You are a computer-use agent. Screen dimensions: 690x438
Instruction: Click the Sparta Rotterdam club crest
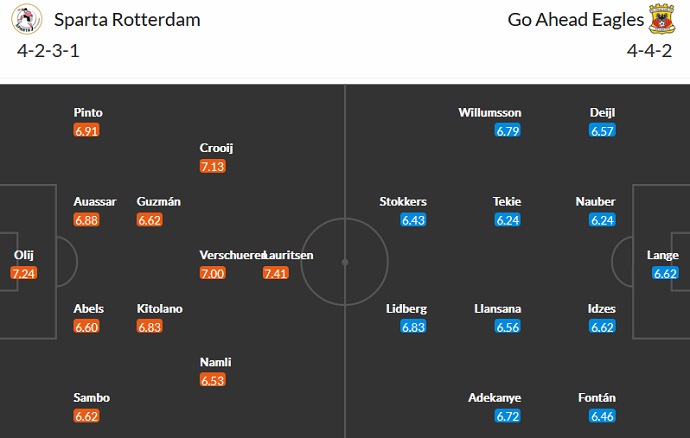(x=30, y=20)
